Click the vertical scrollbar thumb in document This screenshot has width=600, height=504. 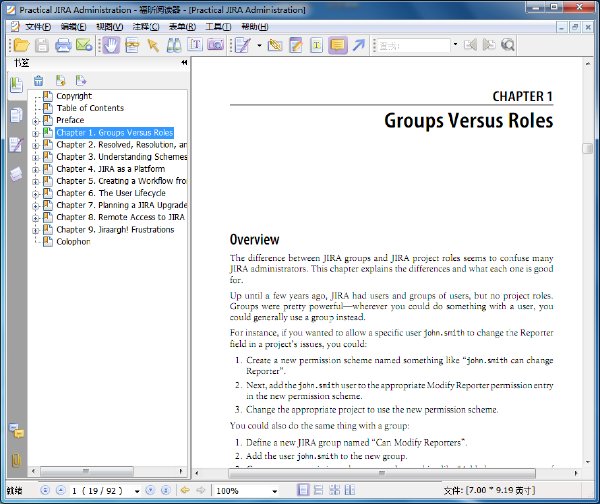point(587,148)
